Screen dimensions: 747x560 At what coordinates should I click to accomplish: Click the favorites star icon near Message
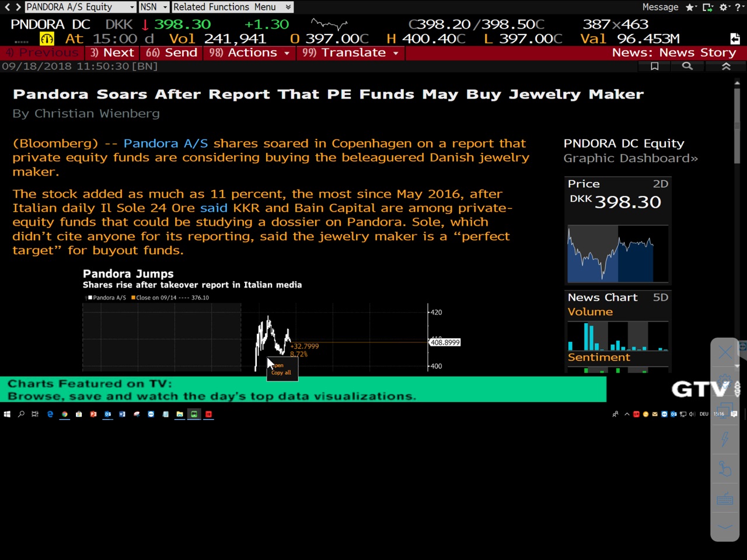coord(690,8)
